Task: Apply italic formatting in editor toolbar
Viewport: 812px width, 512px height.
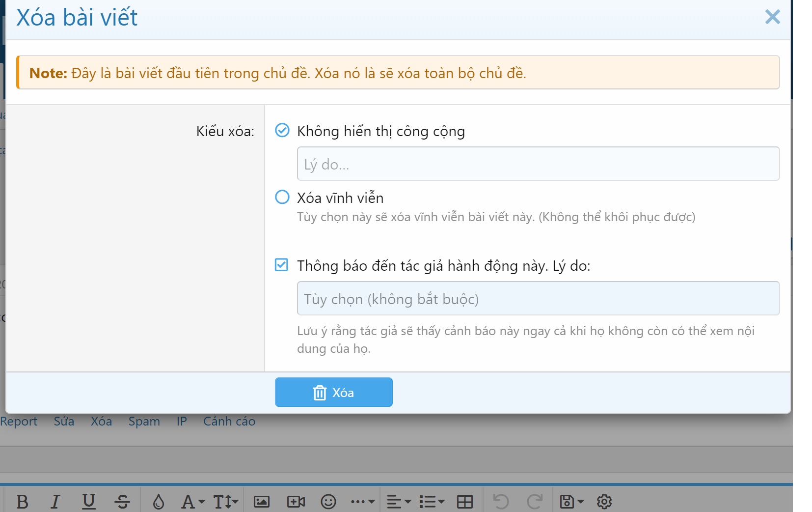Action: pos(55,502)
